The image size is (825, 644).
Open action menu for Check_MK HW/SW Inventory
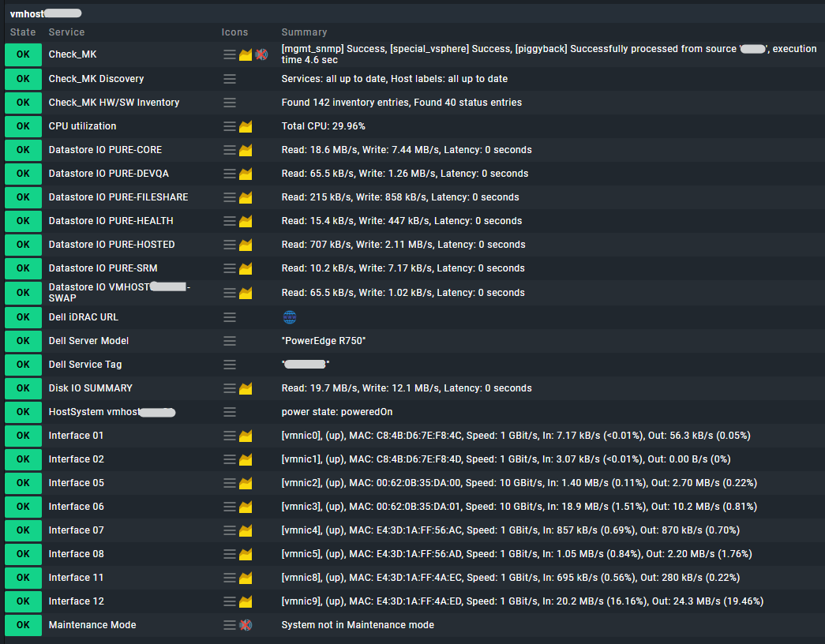[230, 103]
